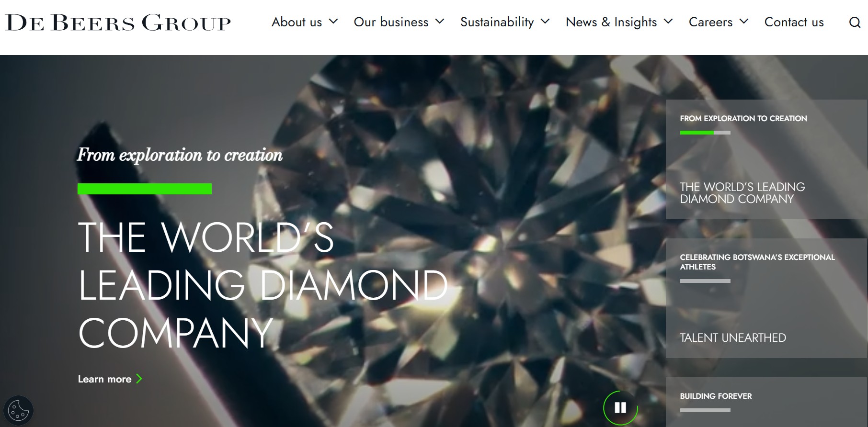Expand the Sustainability chevron
This screenshot has height=427, width=868.
coord(545,22)
